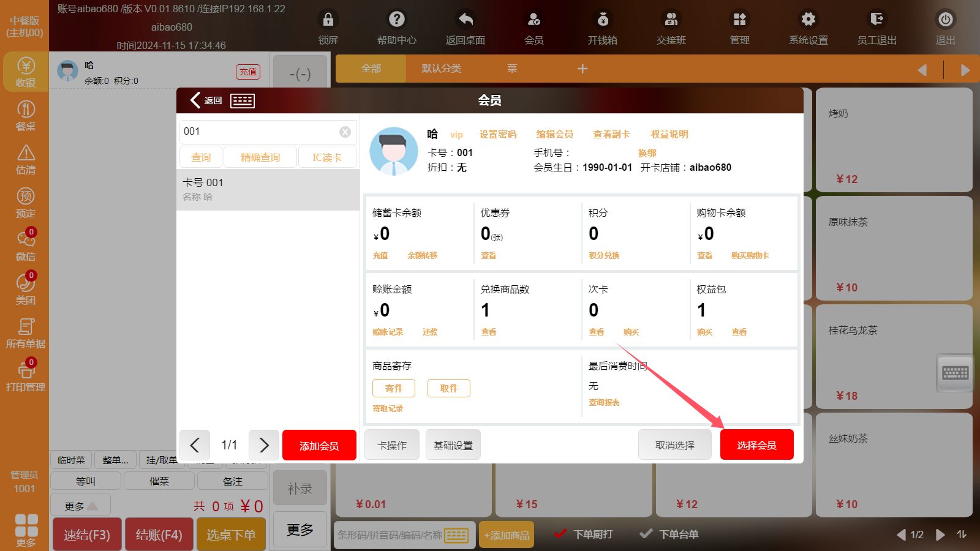
Task: Click the open cash drawer icon
Action: [603, 20]
